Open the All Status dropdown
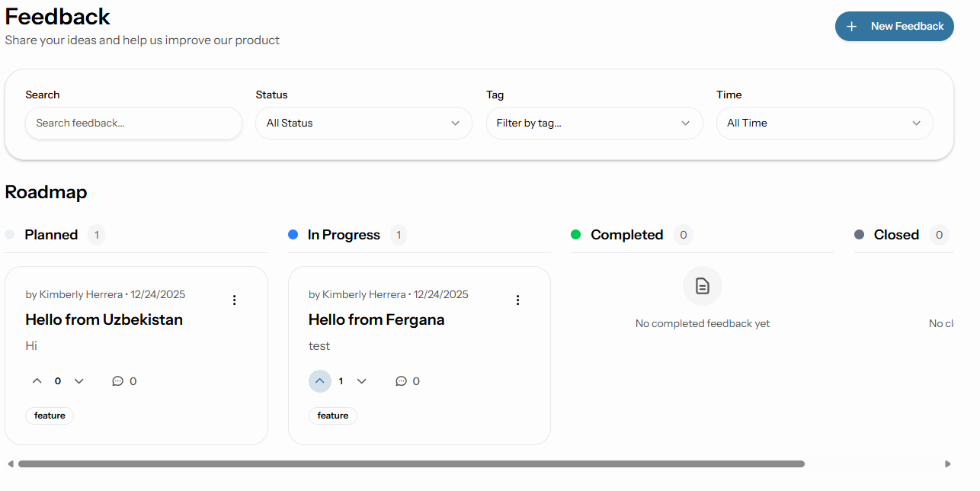This screenshot has height=491, width=980. coord(363,123)
